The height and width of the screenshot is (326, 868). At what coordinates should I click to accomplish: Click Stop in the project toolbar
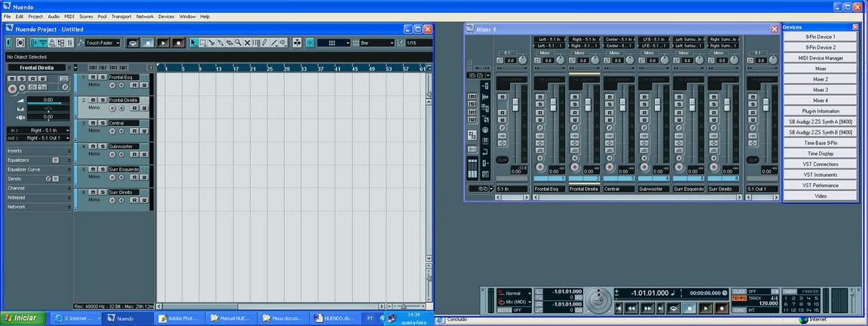148,43
